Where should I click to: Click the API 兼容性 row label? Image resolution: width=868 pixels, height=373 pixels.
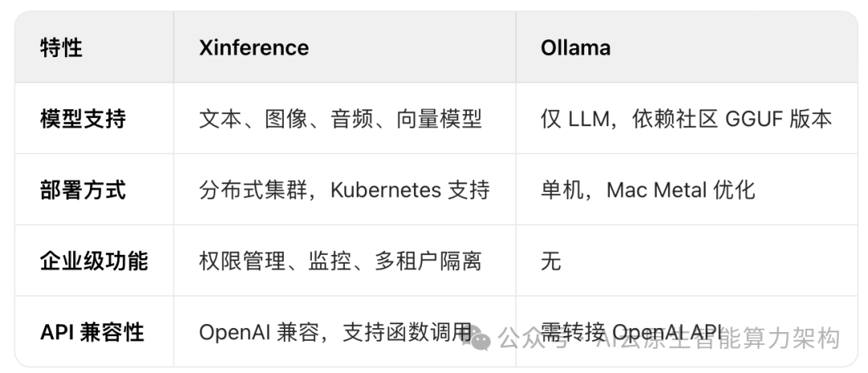coord(92,332)
